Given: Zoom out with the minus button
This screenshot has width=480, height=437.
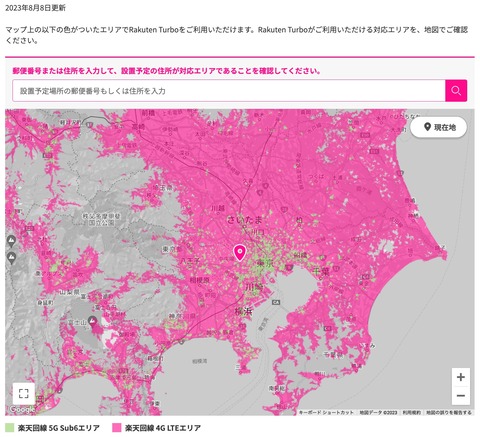Looking at the screenshot, I should 461,395.
